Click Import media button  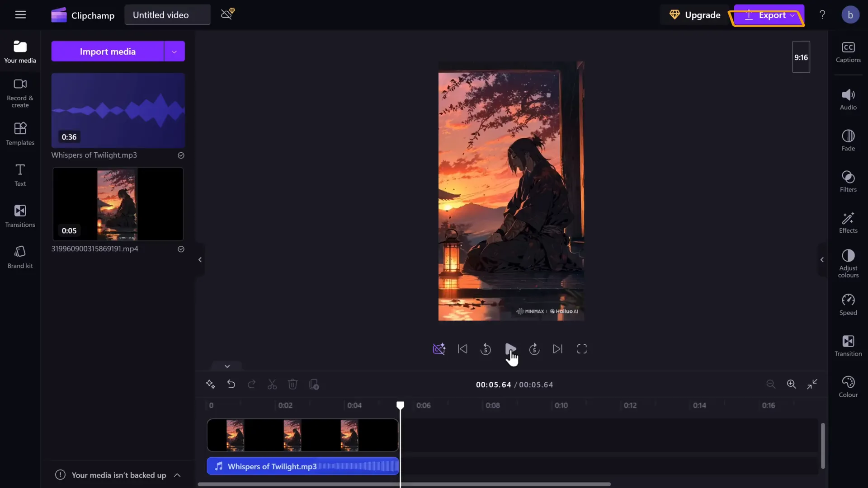click(x=108, y=52)
